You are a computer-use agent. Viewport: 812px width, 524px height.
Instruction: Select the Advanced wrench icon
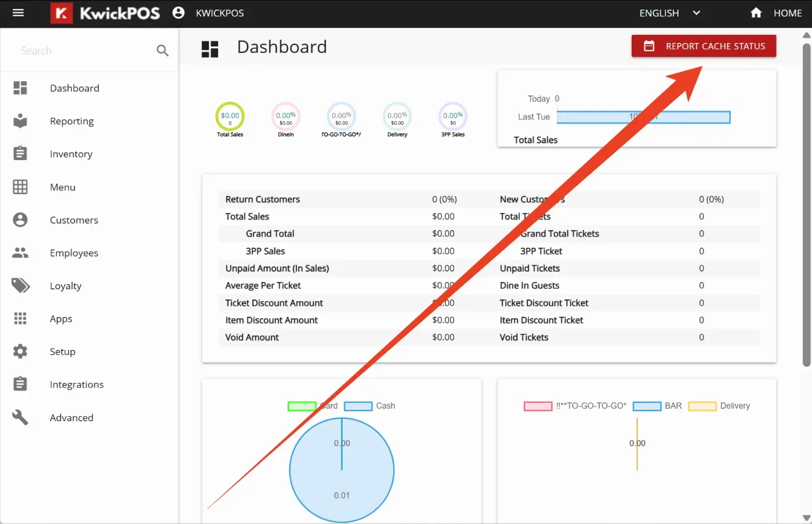tap(20, 417)
